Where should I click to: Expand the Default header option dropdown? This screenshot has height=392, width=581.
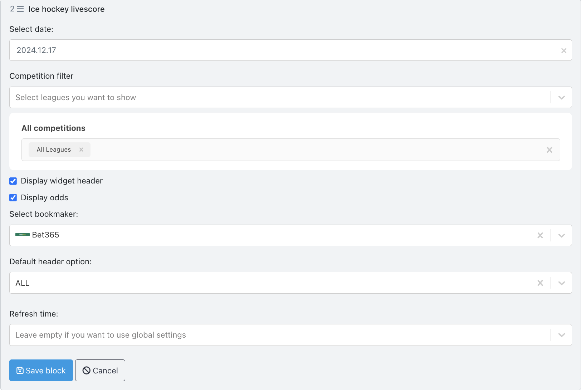(561, 283)
